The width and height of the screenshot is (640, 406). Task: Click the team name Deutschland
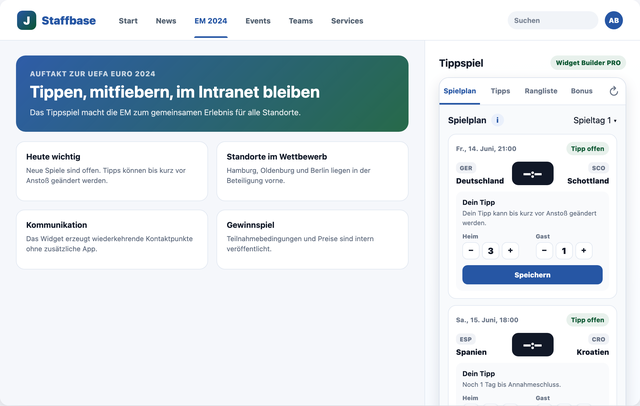click(x=480, y=181)
